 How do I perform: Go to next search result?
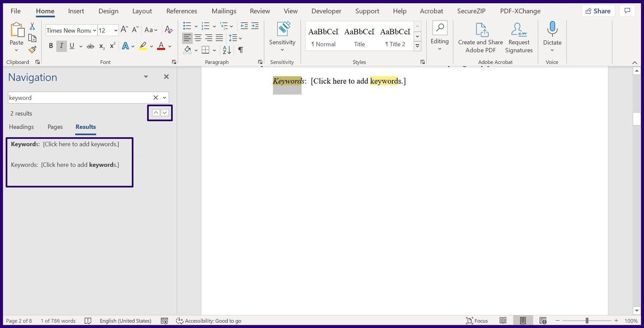(165, 112)
